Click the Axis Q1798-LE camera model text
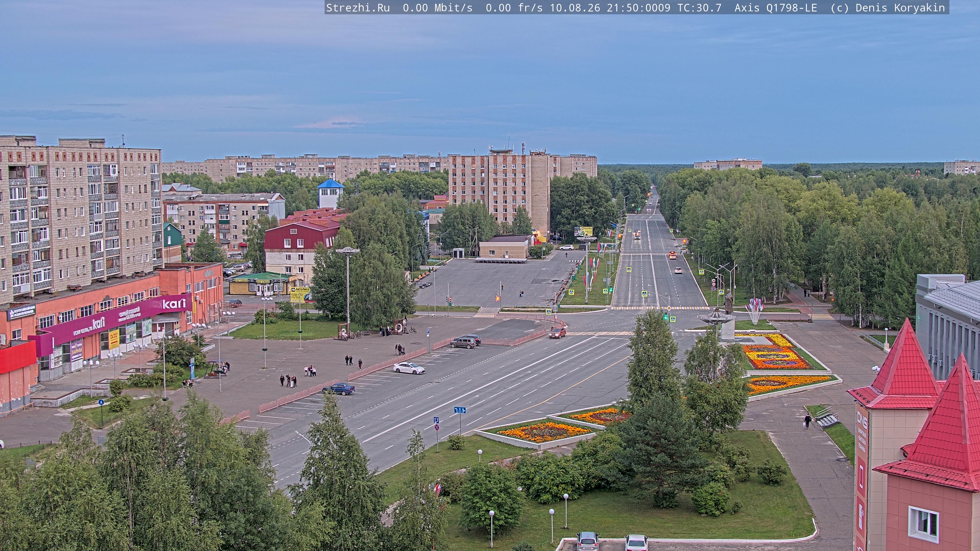 [776, 8]
